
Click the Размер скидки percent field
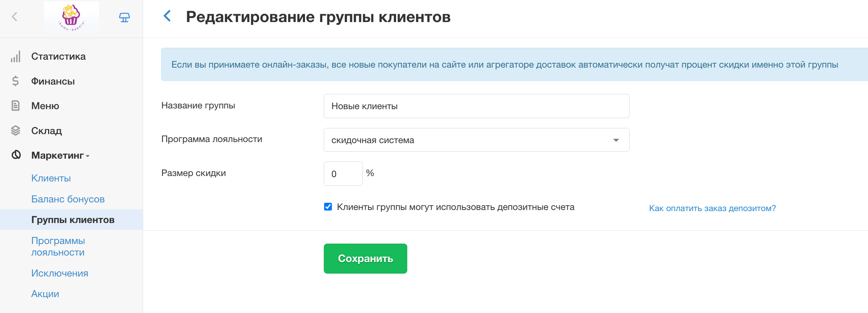pyautogui.click(x=343, y=174)
